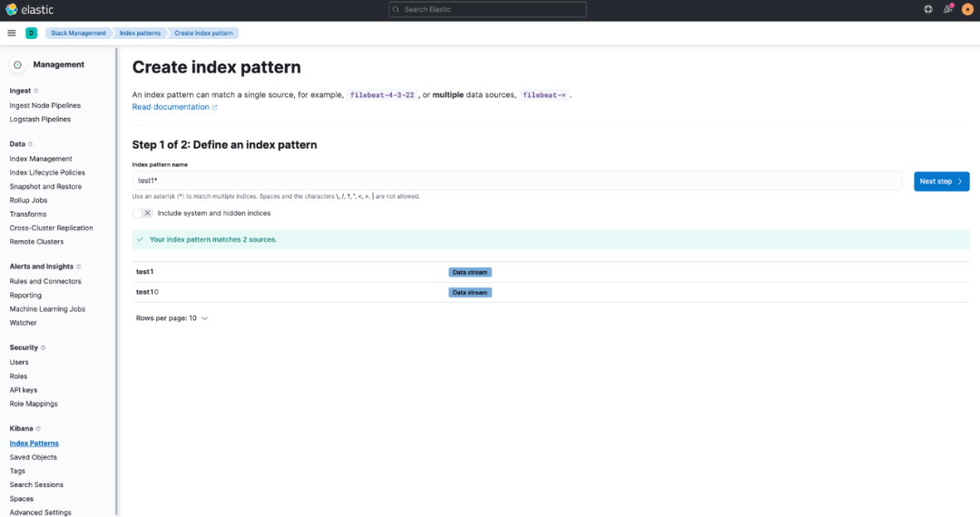Click the test1 source row name
980x517 pixels.
tap(145, 272)
